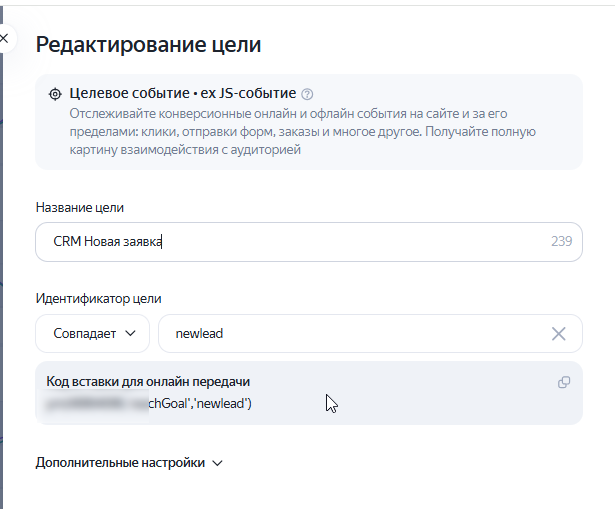Image resolution: width=615 pixels, height=509 pixels.
Task: Open help tooltip next to JS-событие
Action: point(307,94)
